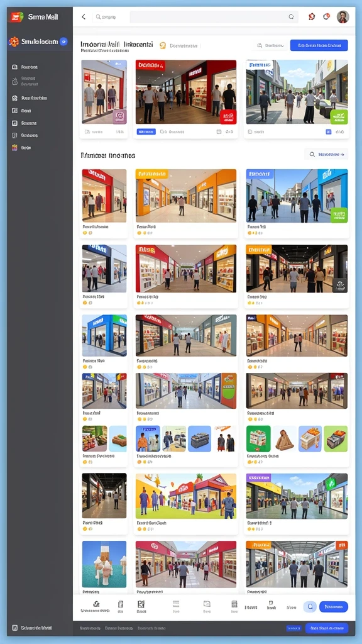Open the cartoon mall illustration thumbnail

pos(186,496)
